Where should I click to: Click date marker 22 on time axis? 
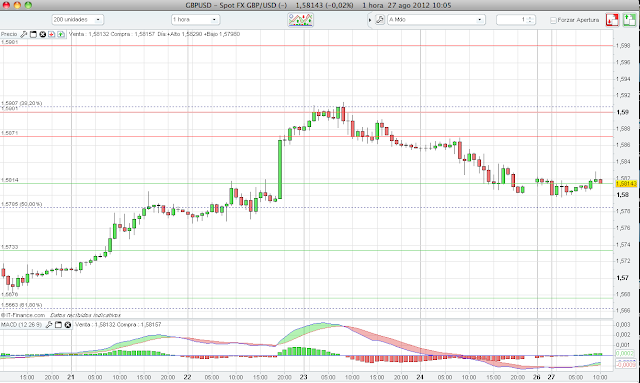[x=187, y=377]
